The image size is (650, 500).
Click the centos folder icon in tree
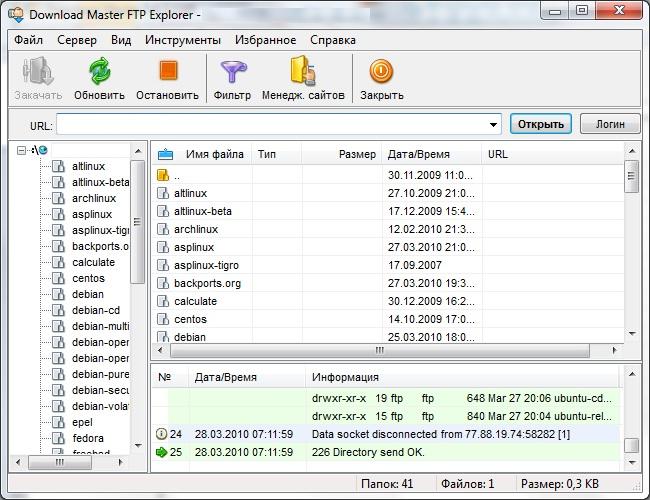pyautogui.click(x=58, y=278)
